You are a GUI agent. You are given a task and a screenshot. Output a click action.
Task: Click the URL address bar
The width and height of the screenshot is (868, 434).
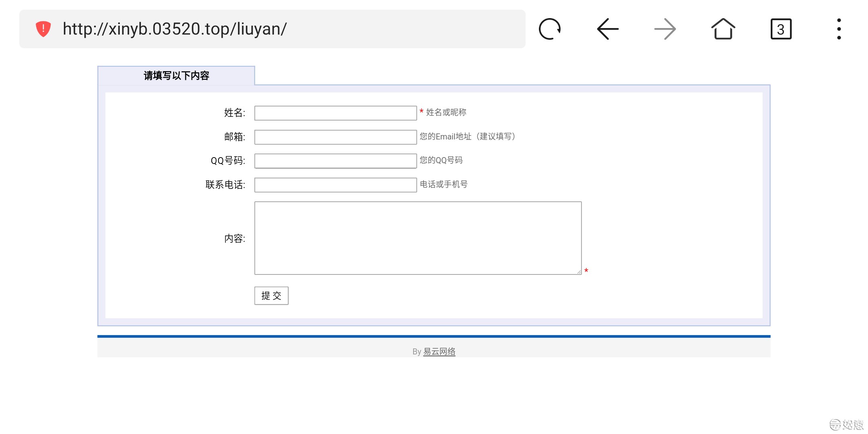[x=281, y=29]
